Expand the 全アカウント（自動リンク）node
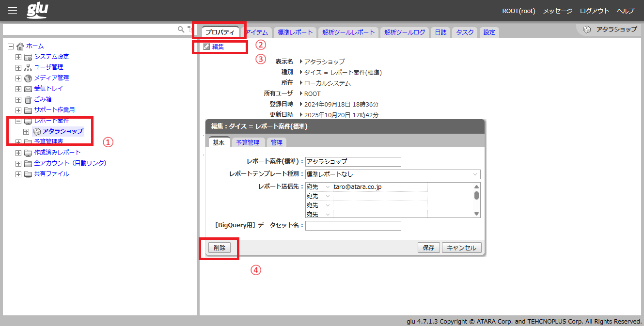644x326 pixels. click(x=18, y=163)
